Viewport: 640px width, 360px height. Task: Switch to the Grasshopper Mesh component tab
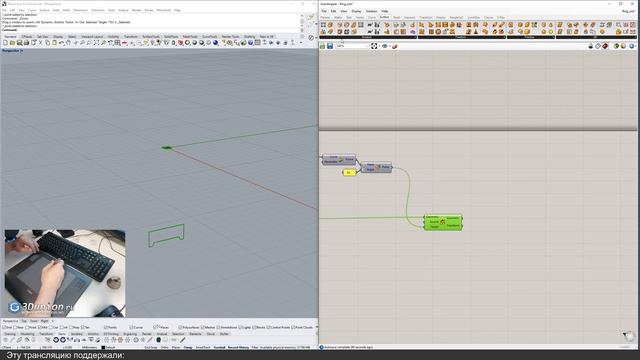coord(396,18)
